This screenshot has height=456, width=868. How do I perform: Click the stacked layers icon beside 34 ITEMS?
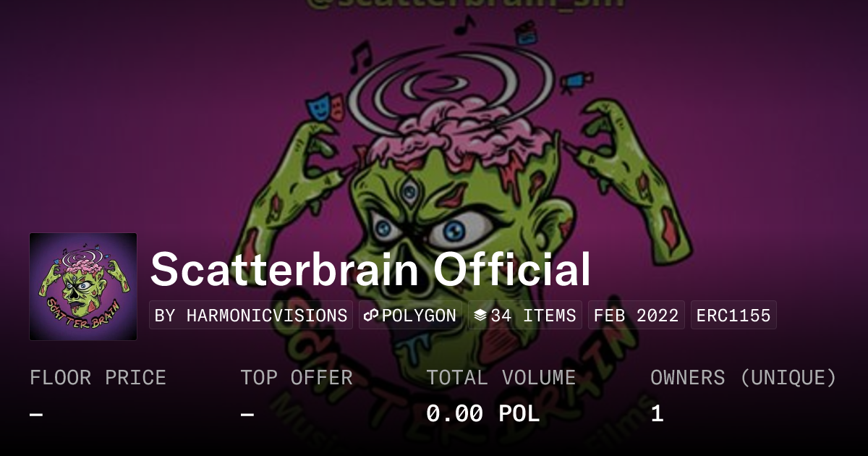[x=481, y=316]
